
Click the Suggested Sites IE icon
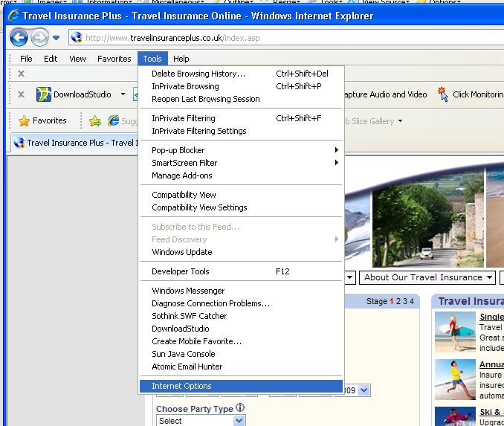(114, 120)
